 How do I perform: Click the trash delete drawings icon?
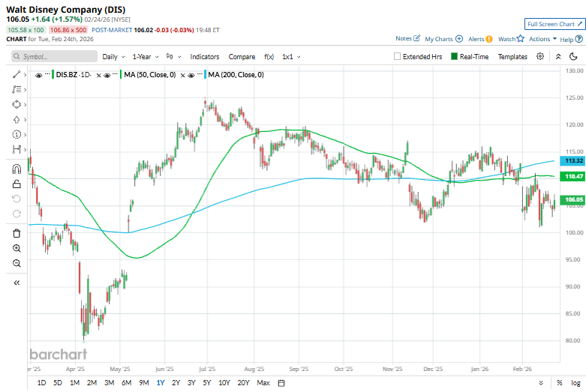point(16,233)
